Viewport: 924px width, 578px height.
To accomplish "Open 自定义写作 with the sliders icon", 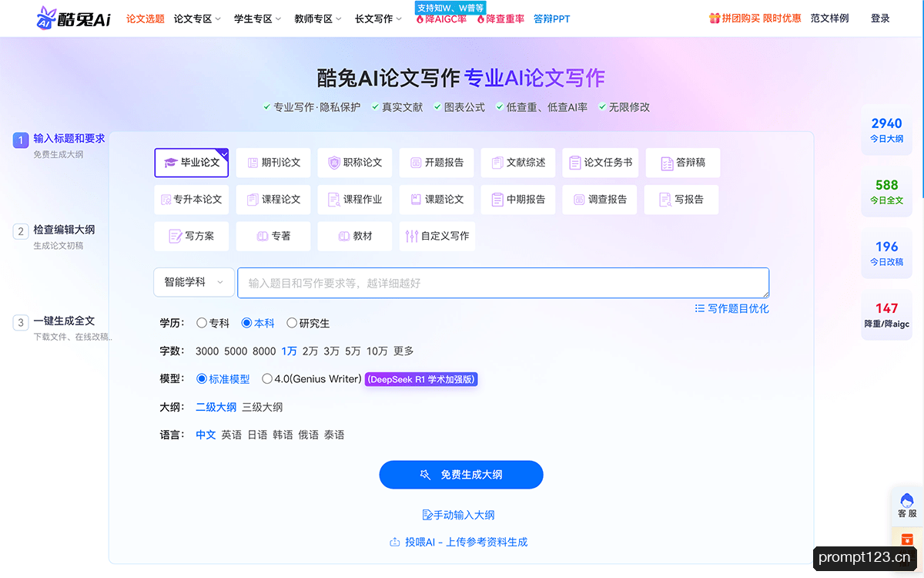I will pos(437,237).
